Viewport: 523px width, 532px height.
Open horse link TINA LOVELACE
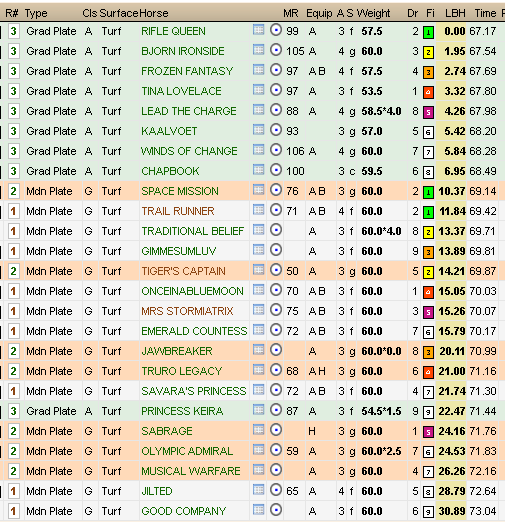click(181, 91)
